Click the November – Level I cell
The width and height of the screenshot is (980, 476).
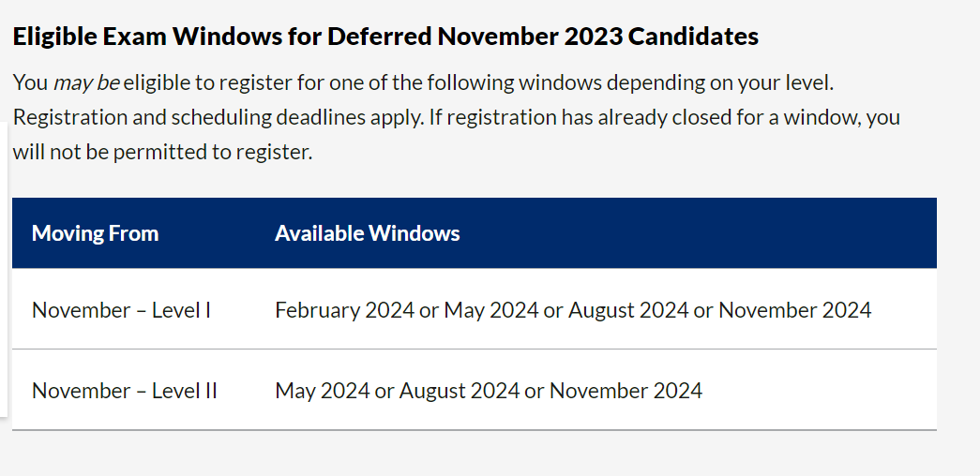click(x=121, y=310)
